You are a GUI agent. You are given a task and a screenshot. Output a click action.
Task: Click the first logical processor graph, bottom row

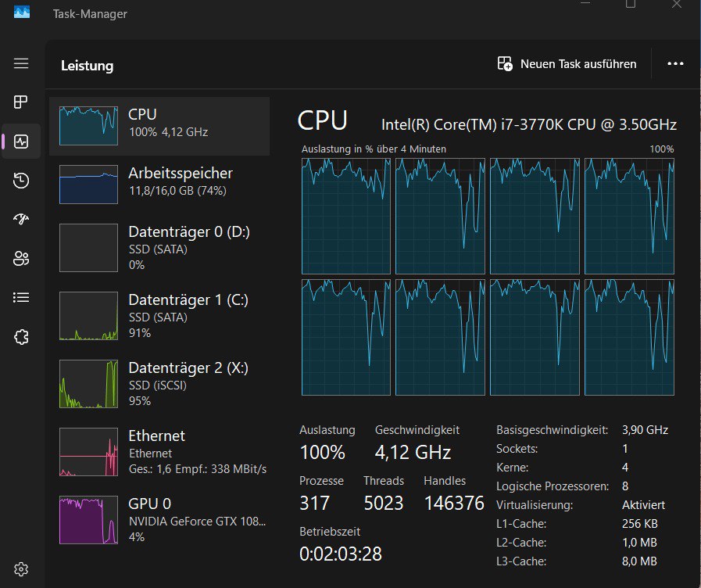pos(346,338)
